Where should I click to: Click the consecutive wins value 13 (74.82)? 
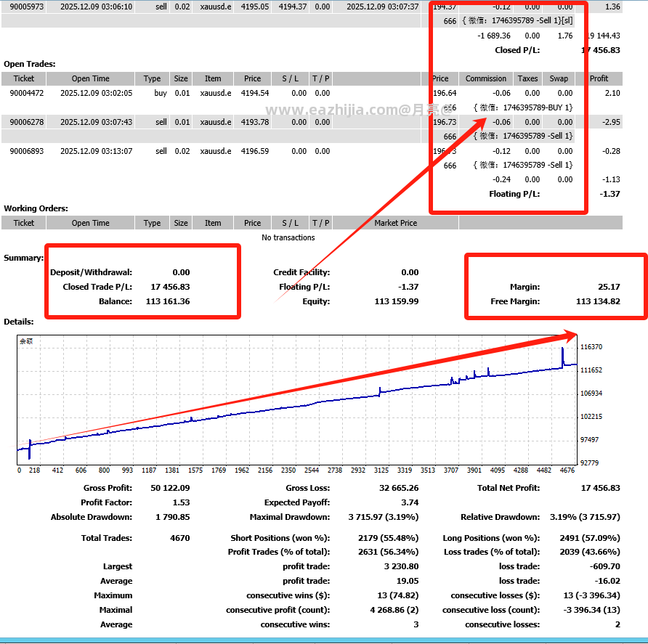[x=397, y=595]
